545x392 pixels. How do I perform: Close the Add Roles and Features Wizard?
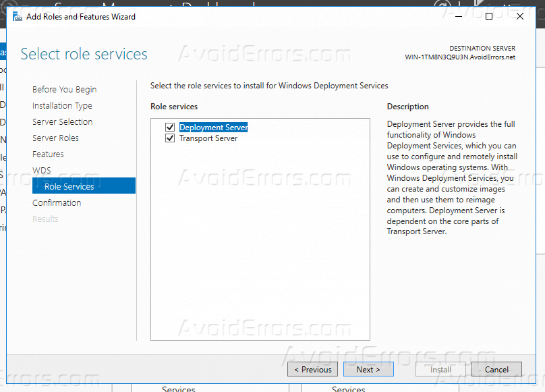[520, 17]
